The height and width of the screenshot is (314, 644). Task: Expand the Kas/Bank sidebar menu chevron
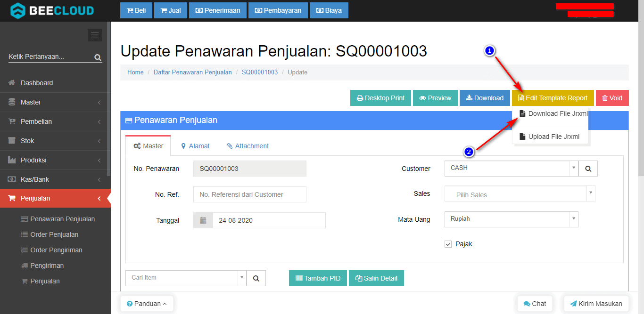99,179
